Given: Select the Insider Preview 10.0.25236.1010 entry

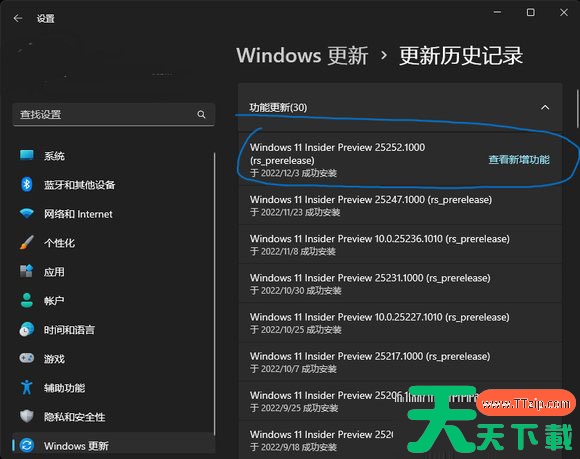Looking at the screenshot, I should point(400,244).
